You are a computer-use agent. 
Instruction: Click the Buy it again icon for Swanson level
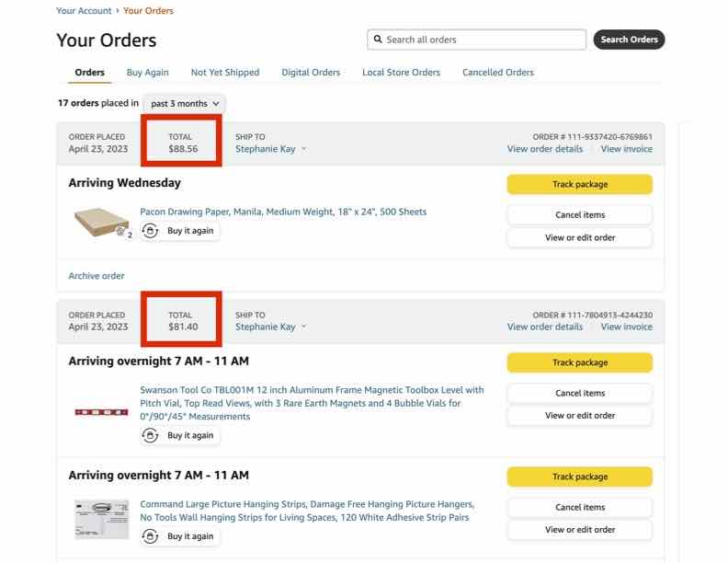click(151, 435)
